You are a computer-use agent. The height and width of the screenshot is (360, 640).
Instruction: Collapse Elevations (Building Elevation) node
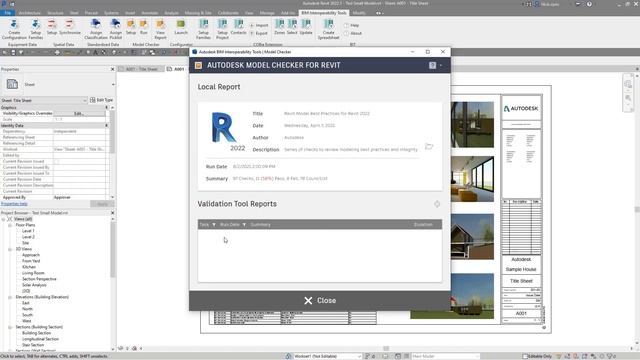(x=10, y=297)
